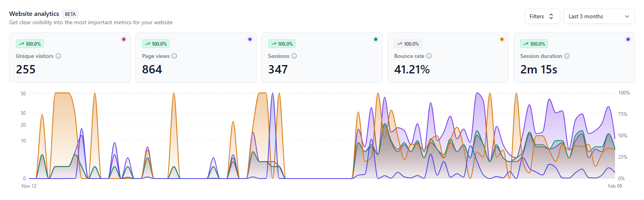Screen dimensions: 644x200
Task: Click the orange color dot on Bounce rate card
Action: (x=502, y=39)
